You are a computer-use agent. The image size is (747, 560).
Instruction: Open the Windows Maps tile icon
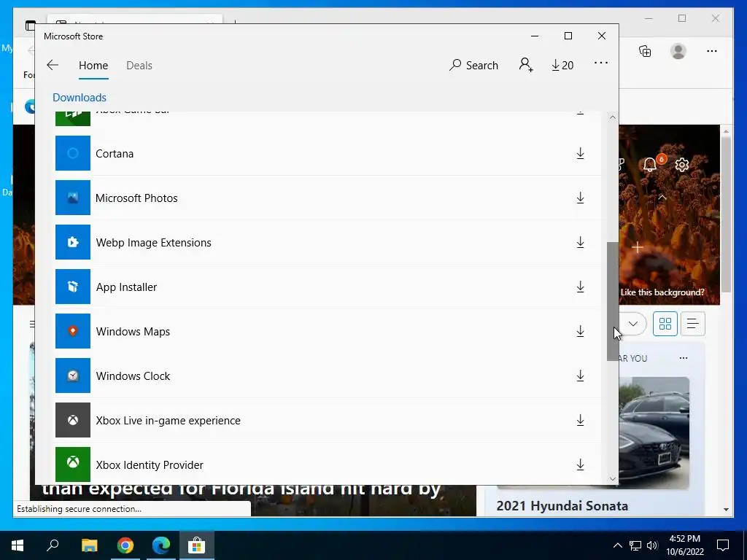pos(73,331)
